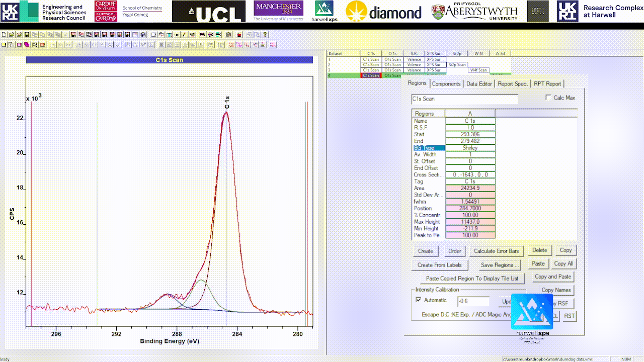Click the Copy Names button

[556, 290]
